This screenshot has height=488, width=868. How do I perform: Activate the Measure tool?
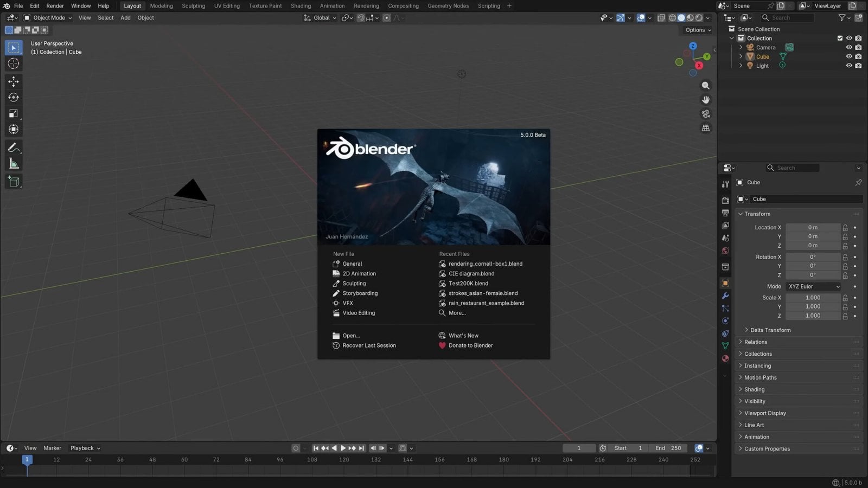13,163
